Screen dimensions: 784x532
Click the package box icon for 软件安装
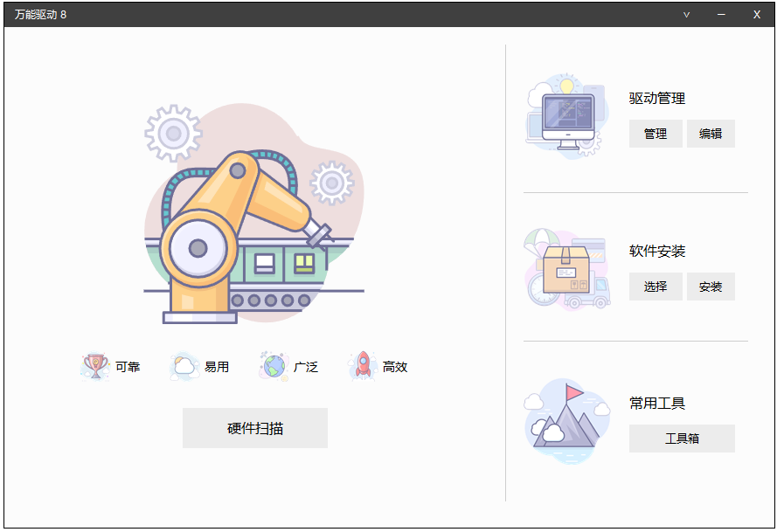tap(566, 269)
